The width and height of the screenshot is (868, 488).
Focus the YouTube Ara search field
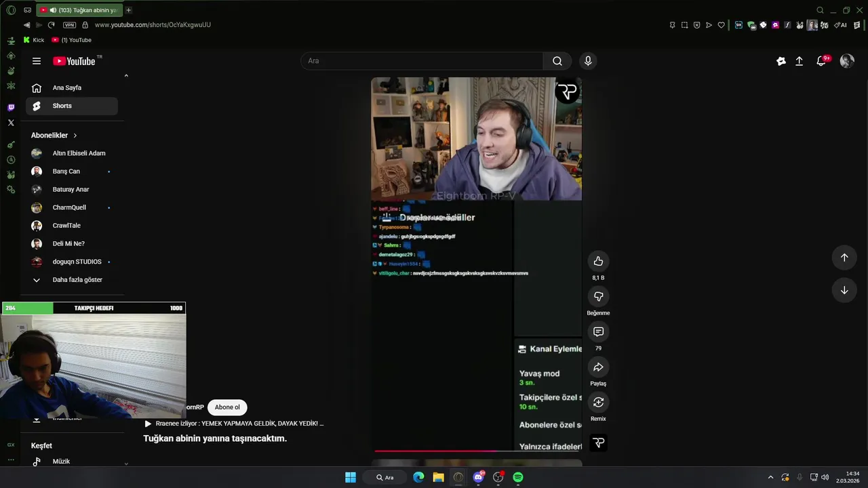click(x=422, y=61)
